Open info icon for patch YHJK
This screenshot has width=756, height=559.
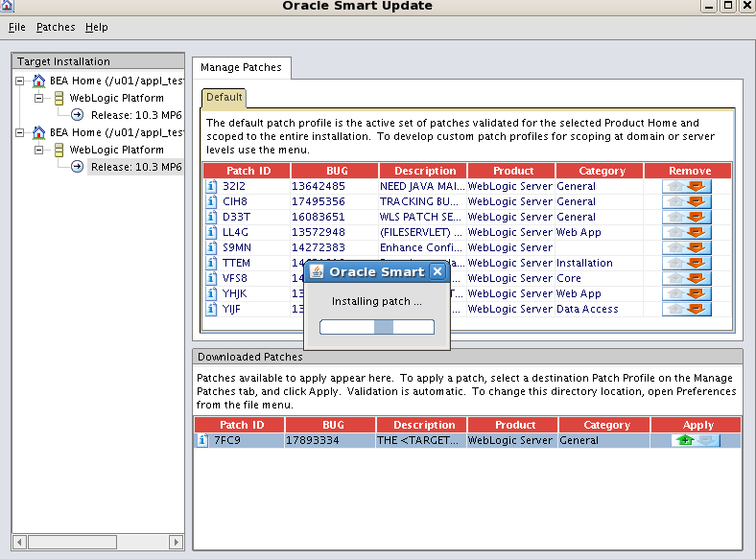click(211, 294)
